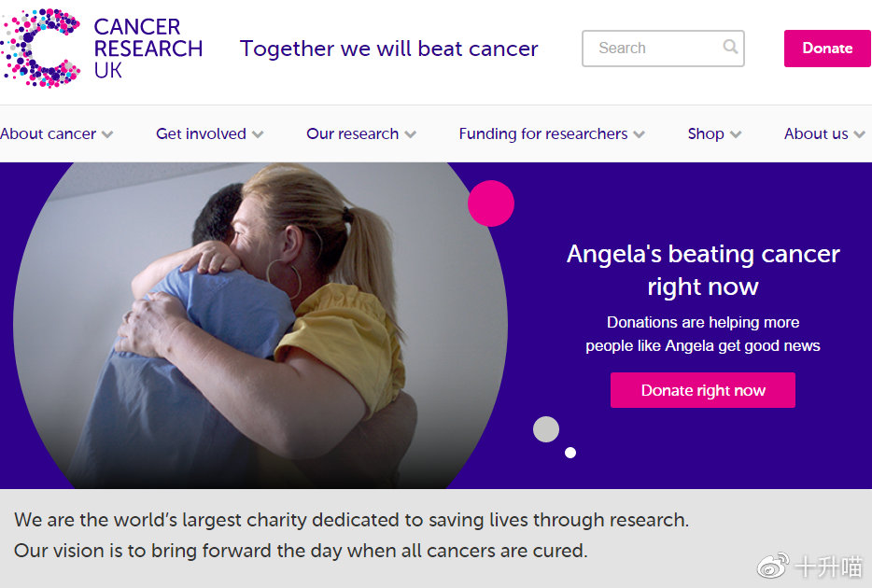
Task: Expand the Funding for researchers chevron
Action: [639, 134]
